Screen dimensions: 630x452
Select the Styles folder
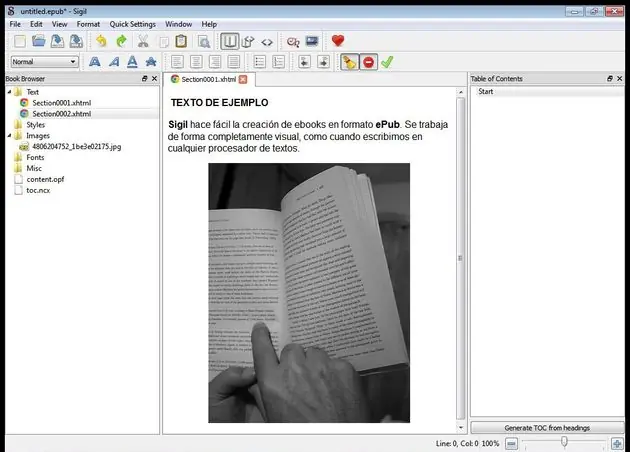pyautogui.click(x=35, y=125)
